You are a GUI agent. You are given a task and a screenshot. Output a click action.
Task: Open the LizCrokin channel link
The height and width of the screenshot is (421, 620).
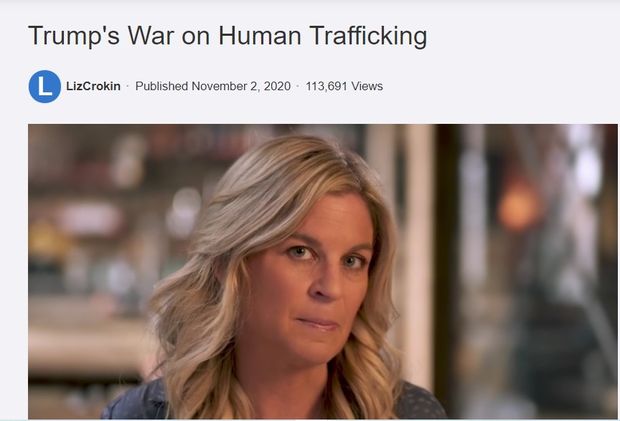tap(93, 86)
